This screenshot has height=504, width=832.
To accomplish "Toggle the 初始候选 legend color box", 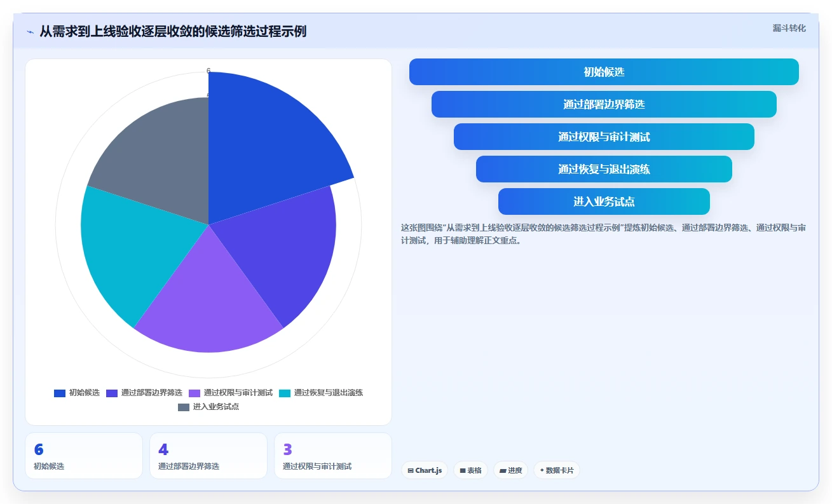I will tap(60, 393).
